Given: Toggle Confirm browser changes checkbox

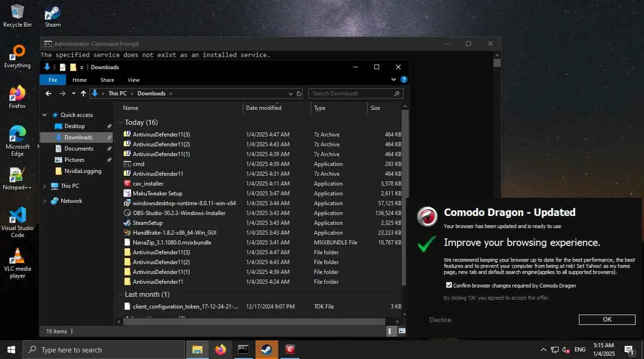Looking at the screenshot, I should click(449, 285).
